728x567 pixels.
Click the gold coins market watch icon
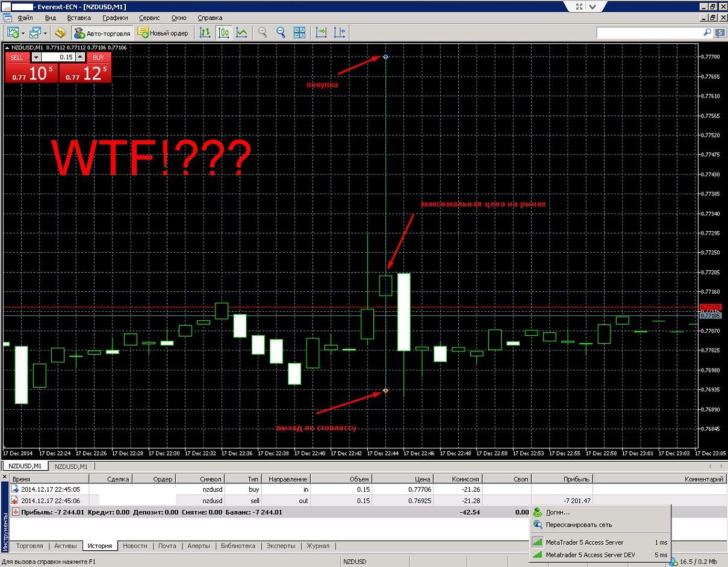pos(60,33)
